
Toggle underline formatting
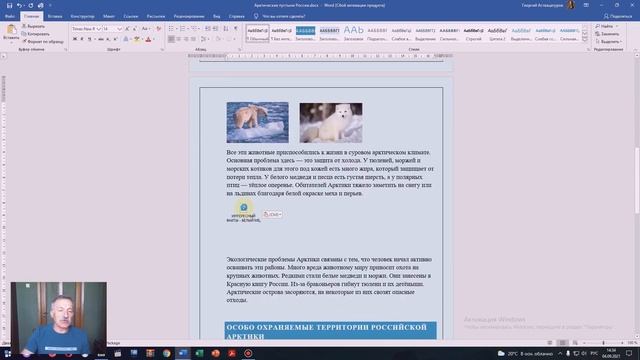[89, 39]
